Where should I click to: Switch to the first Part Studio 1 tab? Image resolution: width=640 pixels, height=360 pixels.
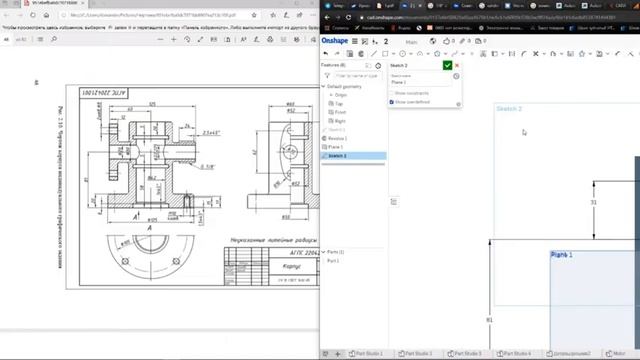(x=366, y=353)
